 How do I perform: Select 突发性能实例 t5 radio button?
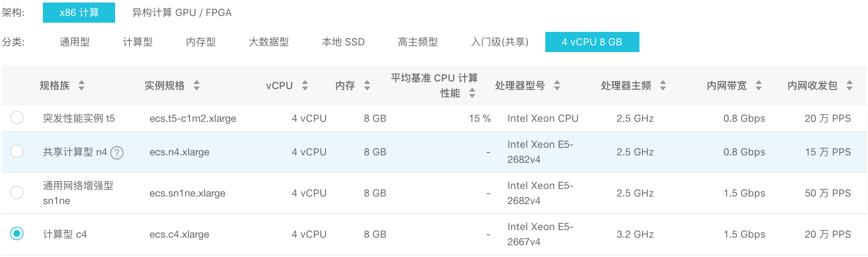pos(17,118)
